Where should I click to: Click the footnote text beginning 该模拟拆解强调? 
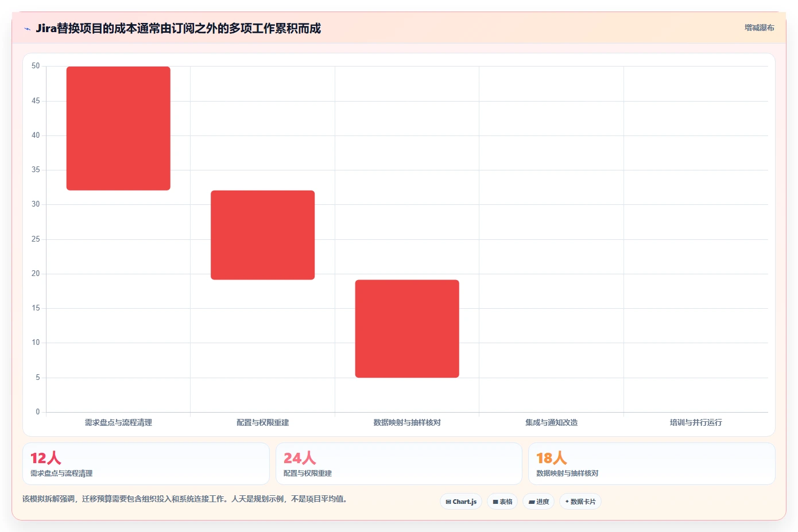[185, 499]
